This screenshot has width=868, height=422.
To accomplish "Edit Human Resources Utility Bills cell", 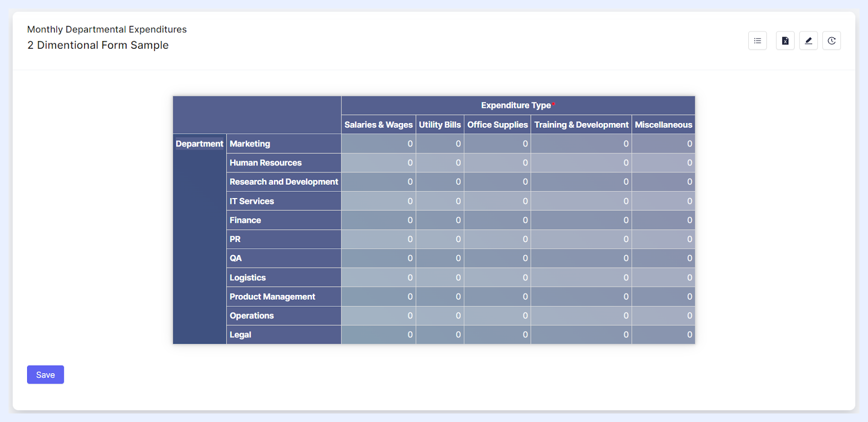I will [x=440, y=163].
